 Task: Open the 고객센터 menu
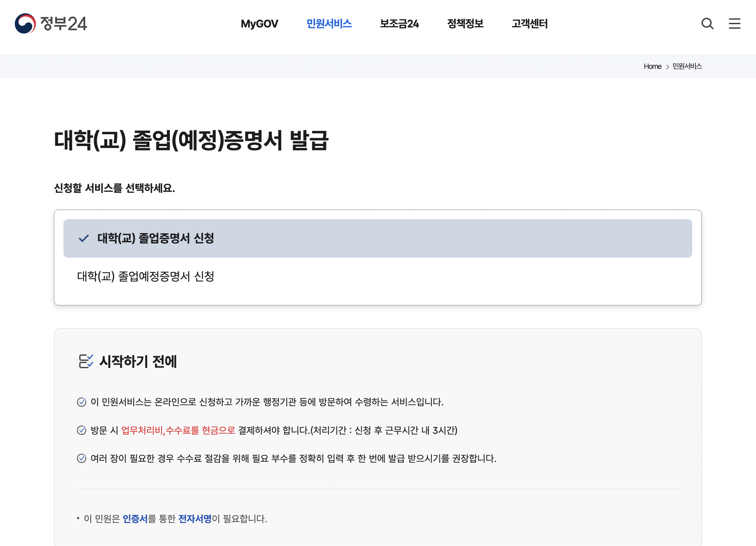click(x=529, y=24)
